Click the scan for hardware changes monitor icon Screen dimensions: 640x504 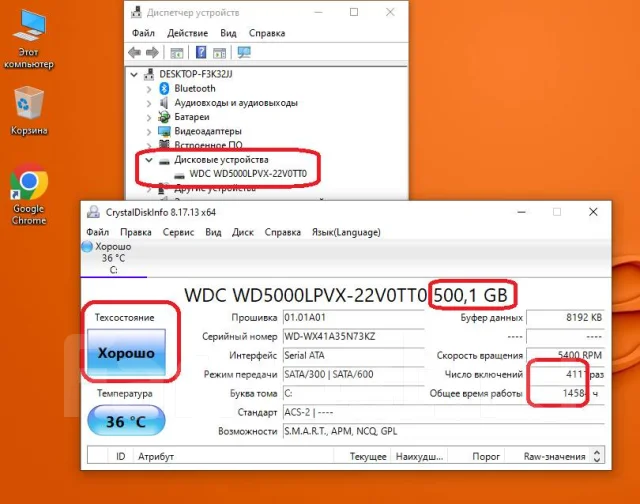tap(244, 52)
